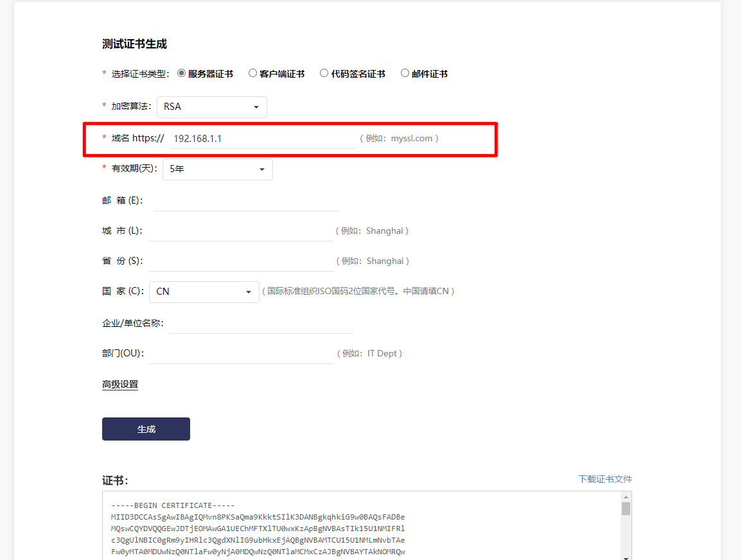Click the hint text 例如: myssl.com
The image size is (742, 560).
[x=400, y=139]
